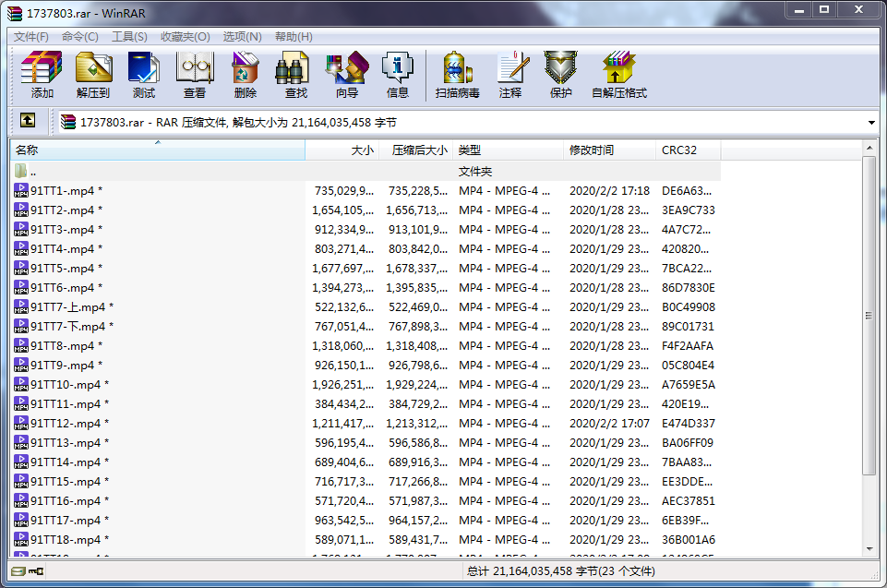Sort by the 压缩后大小 column header
Screen dimensions: 887x588
coord(417,150)
